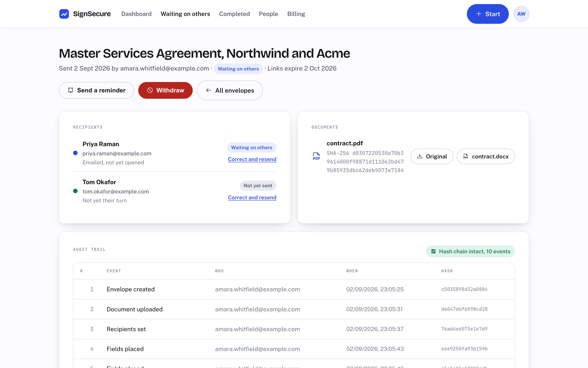Image resolution: width=588 pixels, height=368 pixels.
Task: Click the Not yet sent badge for Tom Okafor
Action: click(258, 185)
